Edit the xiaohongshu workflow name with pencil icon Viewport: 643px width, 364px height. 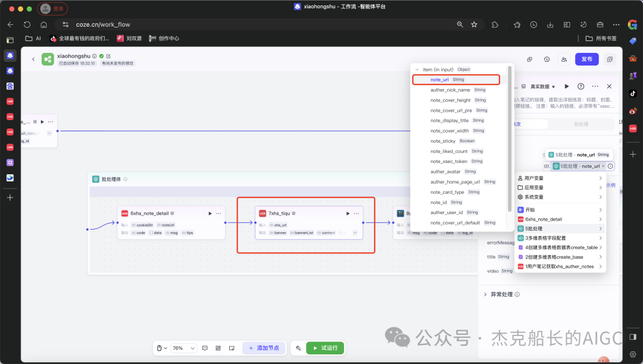[x=109, y=56]
